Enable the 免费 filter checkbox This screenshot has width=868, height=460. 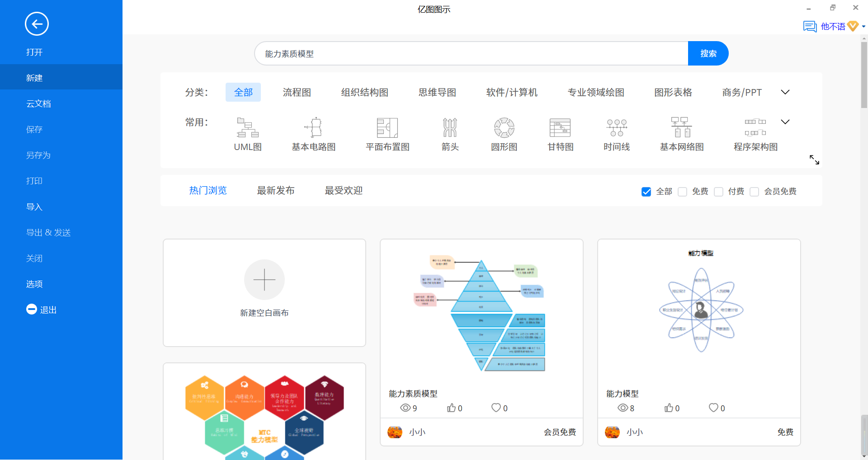point(683,192)
